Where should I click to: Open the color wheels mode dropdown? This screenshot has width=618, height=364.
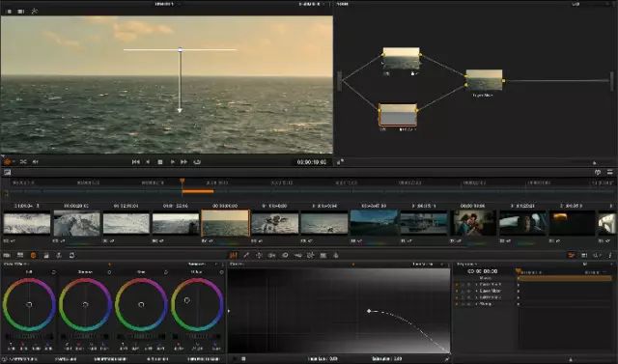(199, 264)
